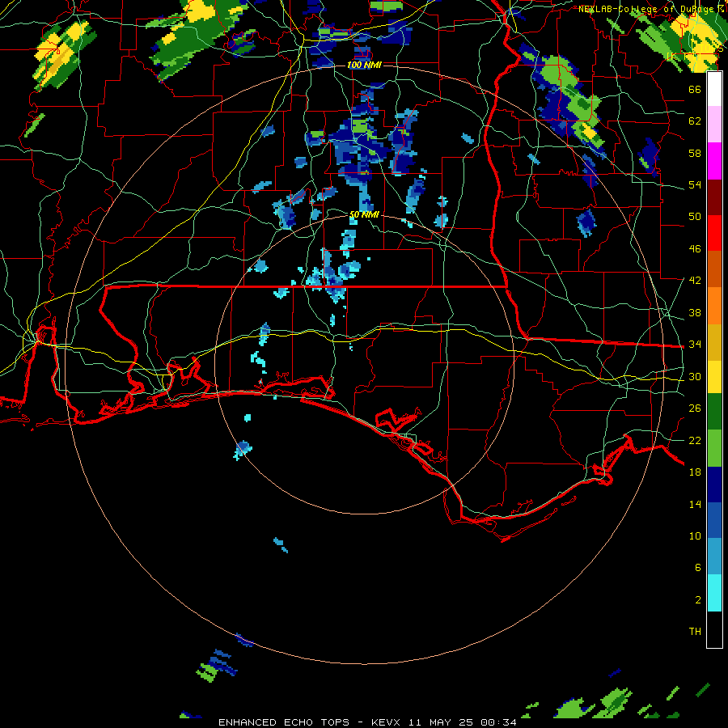Click the '10' legend value
728x728 pixels.
point(695,535)
